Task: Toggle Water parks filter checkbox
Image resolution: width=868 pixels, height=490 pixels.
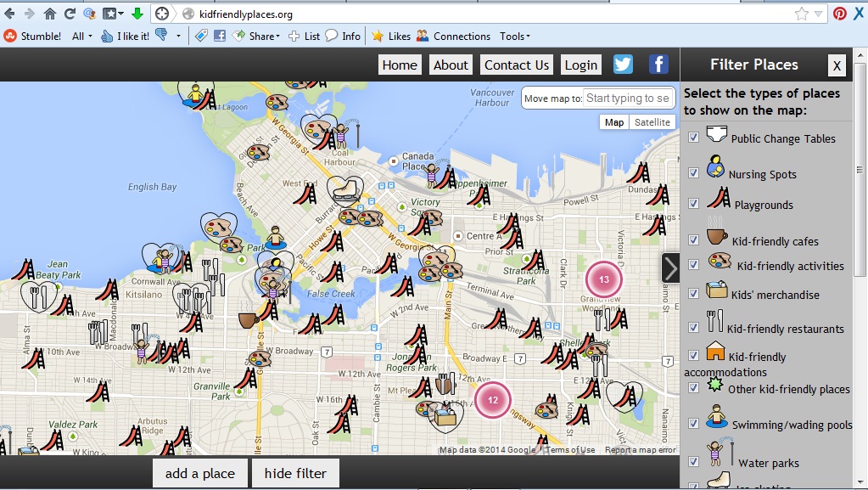Action: [x=693, y=461]
